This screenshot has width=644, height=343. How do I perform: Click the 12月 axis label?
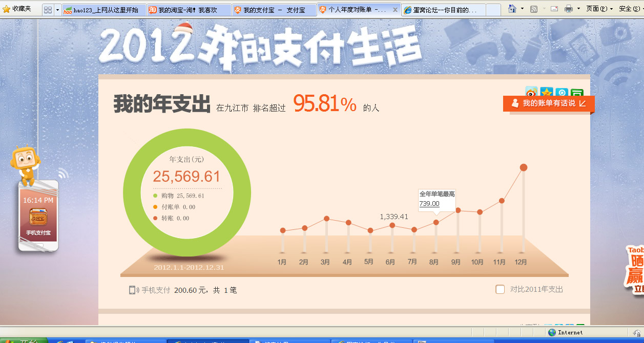(x=521, y=262)
